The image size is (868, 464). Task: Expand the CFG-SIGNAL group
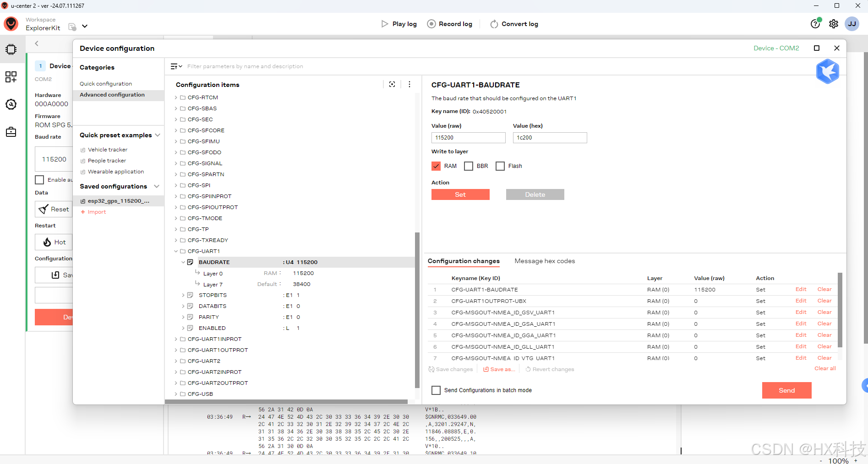pos(176,163)
